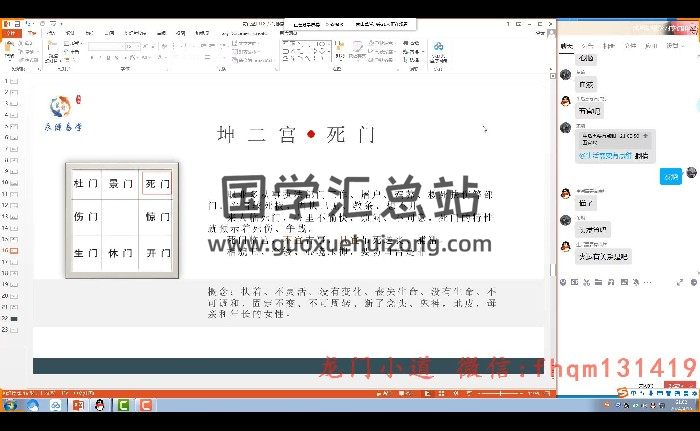This screenshot has height=431, width=700.
Task: Switch to Reading view in the status bar
Action: (455, 393)
